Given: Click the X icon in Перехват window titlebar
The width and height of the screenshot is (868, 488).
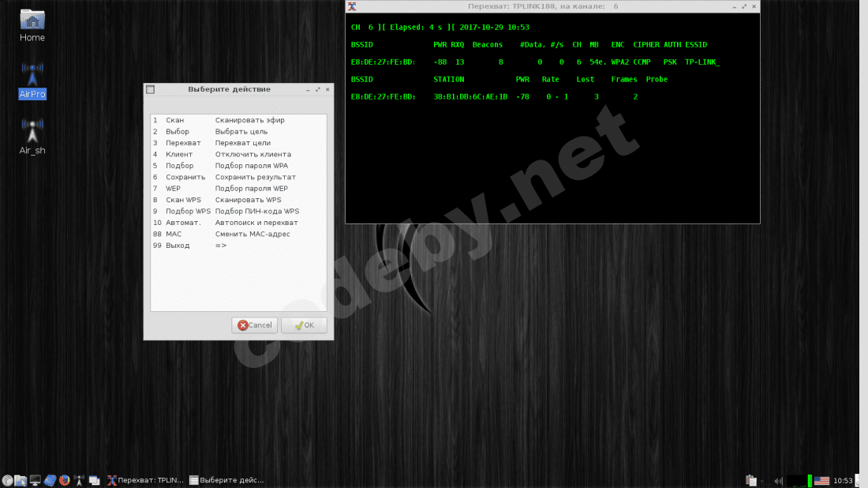Looking at the screenshot, I should [x=352, y=6].
